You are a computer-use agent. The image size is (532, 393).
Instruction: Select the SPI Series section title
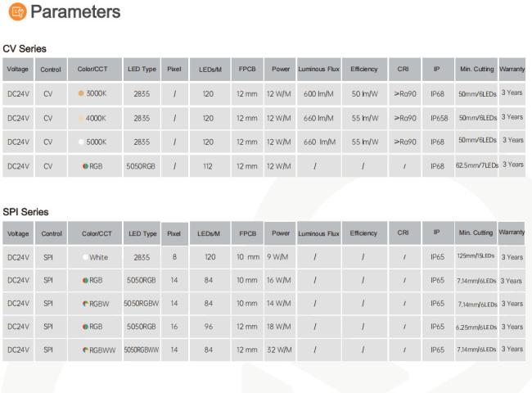click(25, 212)
